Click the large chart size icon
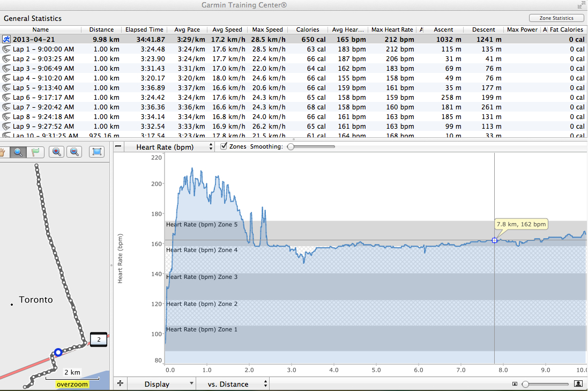 [578, 384]
